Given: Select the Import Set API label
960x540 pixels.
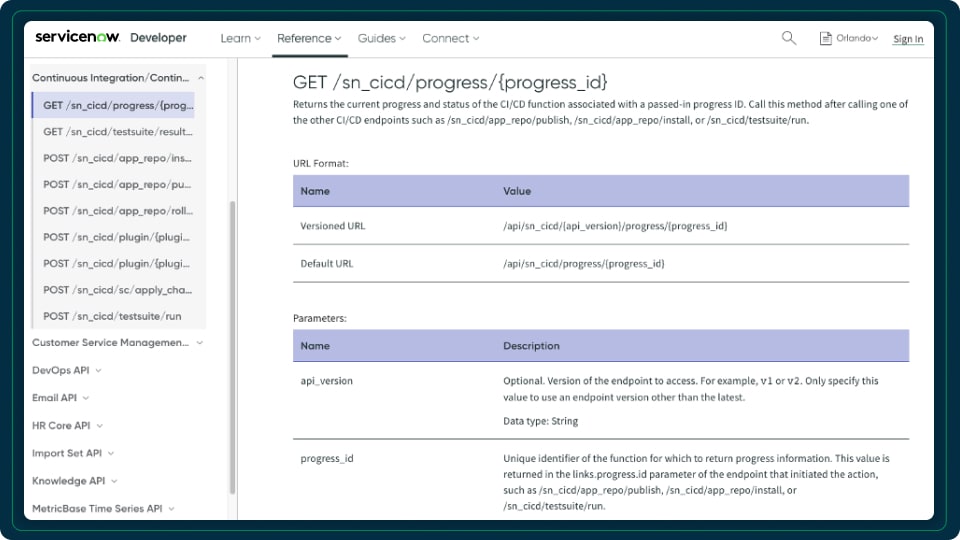Looking at the screenshot, I should pyautogui.click(x=67, y=453).
